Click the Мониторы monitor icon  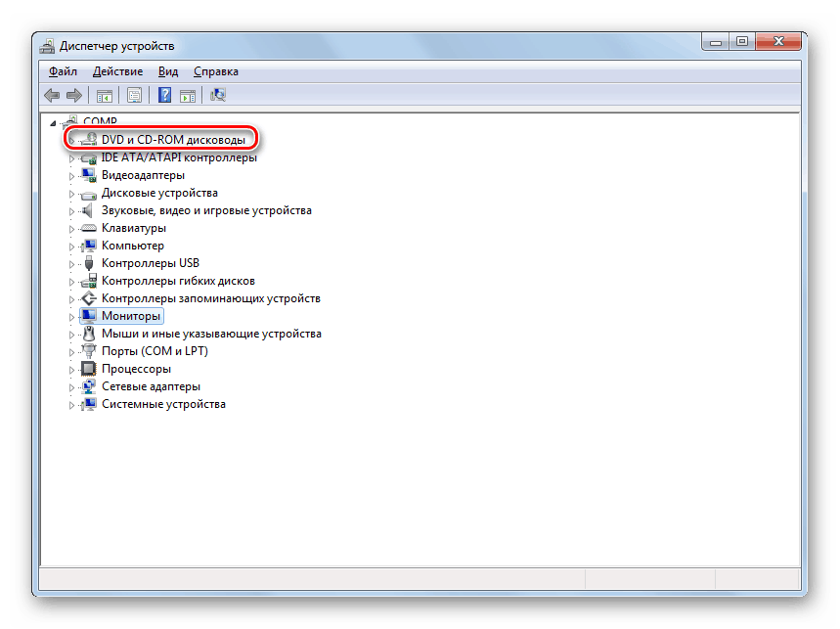(88, 316)
